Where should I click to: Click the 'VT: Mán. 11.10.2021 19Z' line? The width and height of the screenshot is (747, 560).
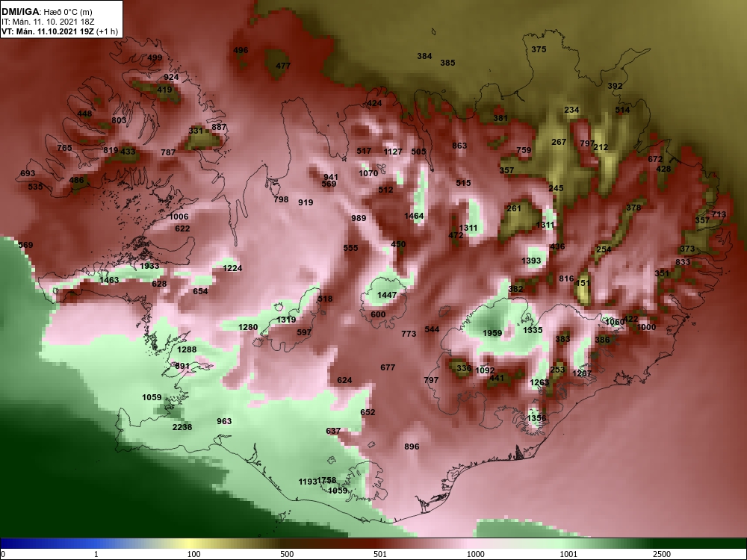[48, 32]
